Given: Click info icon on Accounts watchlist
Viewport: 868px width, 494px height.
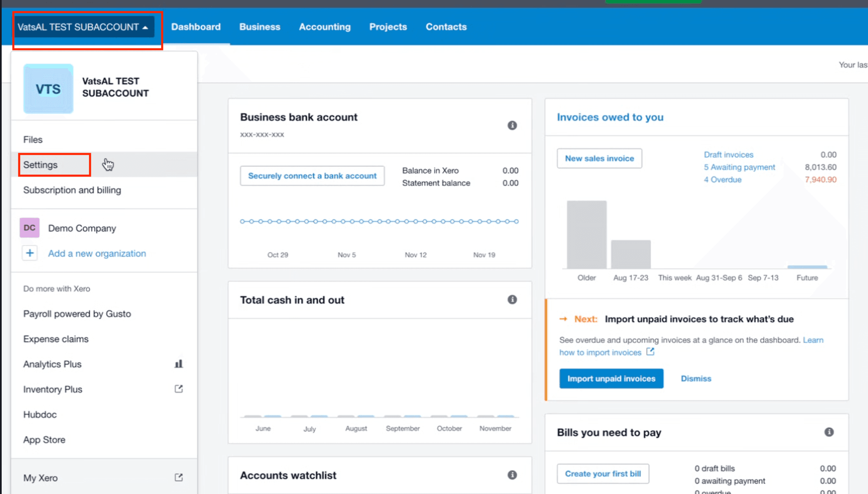Looking at the screenshot, I should pos(512,475).
